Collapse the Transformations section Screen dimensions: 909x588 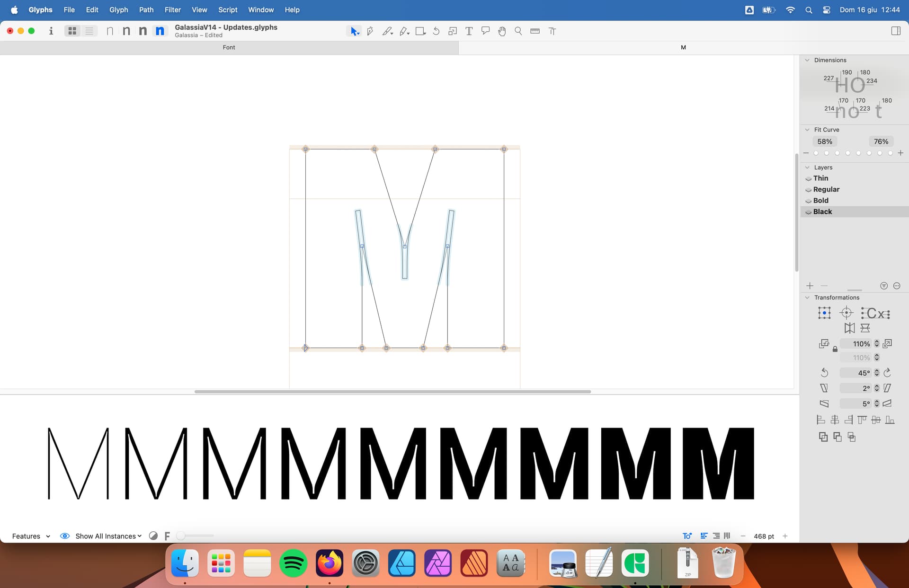pyautogui.click(x=808, y=298)
